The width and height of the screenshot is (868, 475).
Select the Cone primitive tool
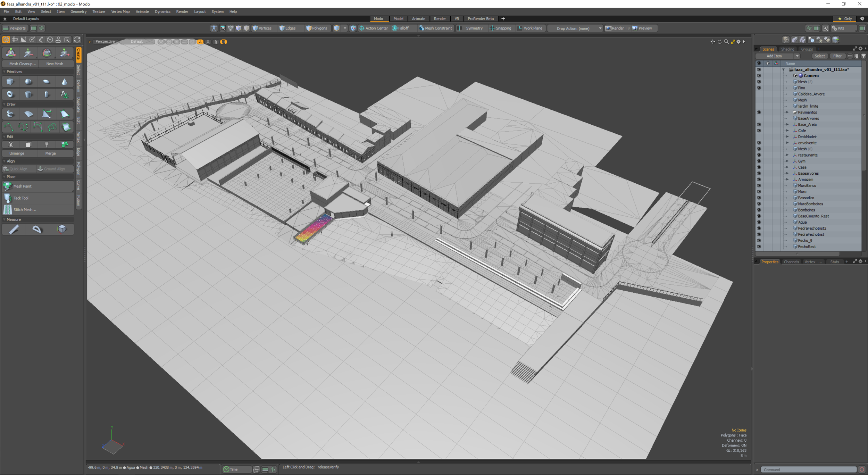tap(64, 82)
